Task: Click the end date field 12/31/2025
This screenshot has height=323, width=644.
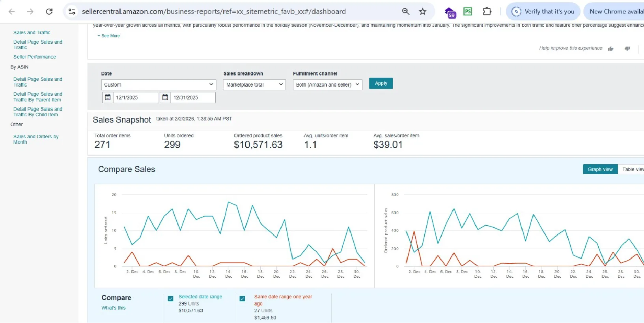Action: pos(193,97)
